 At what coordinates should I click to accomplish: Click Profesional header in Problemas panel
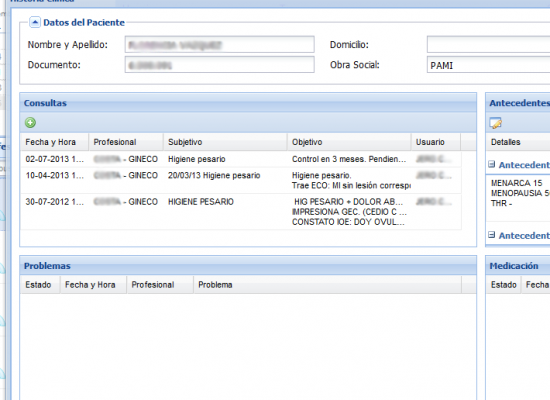pyautogui.click(x=160, y=285)
